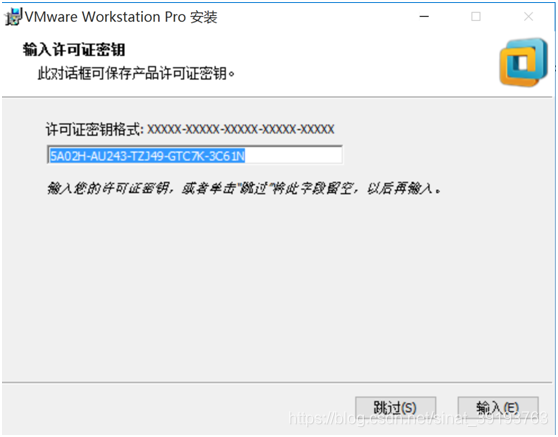Click the subtitle 此对话框可保存产品许可证密钥
The height and width of the screenshot is (437, 558).
coord(136,74)
